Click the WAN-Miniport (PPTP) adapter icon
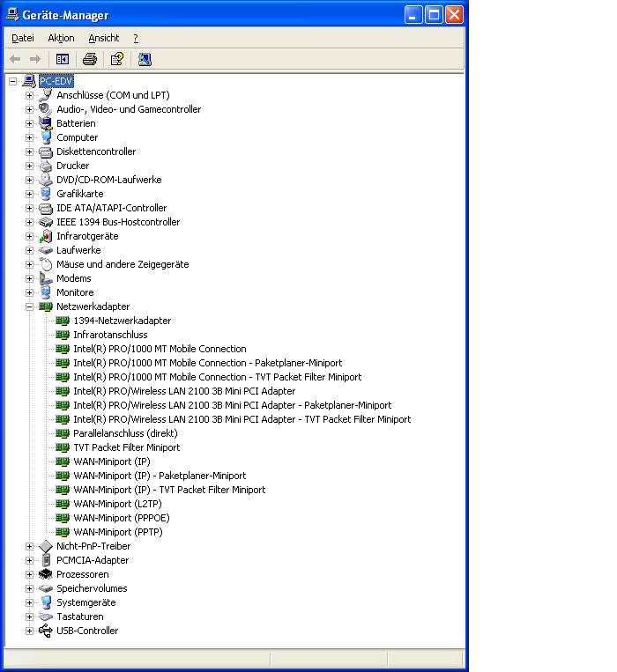 (x=63, y=532)
